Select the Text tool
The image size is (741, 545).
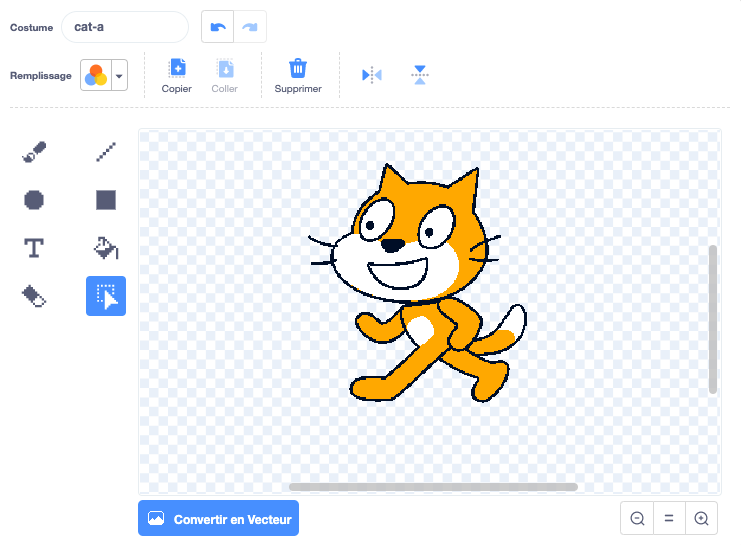tap(34, 248)
